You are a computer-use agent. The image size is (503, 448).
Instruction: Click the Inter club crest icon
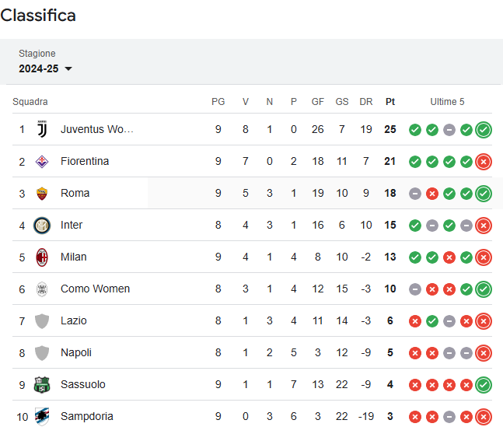(42, 226)
